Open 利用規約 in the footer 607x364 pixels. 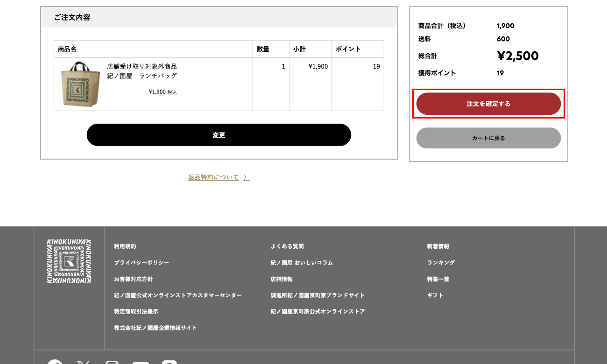pos(125,246)
